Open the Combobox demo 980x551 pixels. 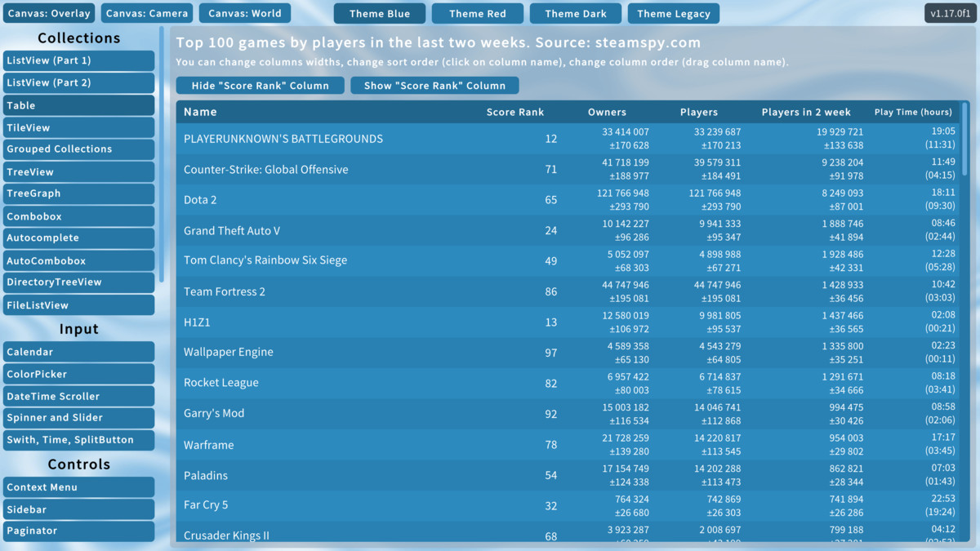coord(78,216)
